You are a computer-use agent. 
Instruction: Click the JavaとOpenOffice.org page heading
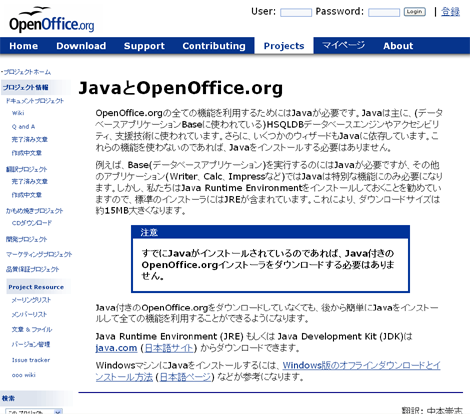(x=181, y=88)
